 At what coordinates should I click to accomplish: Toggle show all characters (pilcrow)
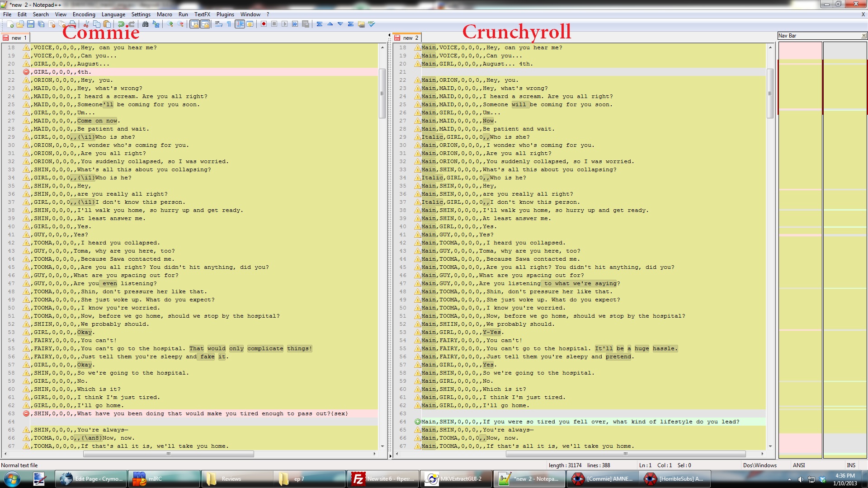229,24
